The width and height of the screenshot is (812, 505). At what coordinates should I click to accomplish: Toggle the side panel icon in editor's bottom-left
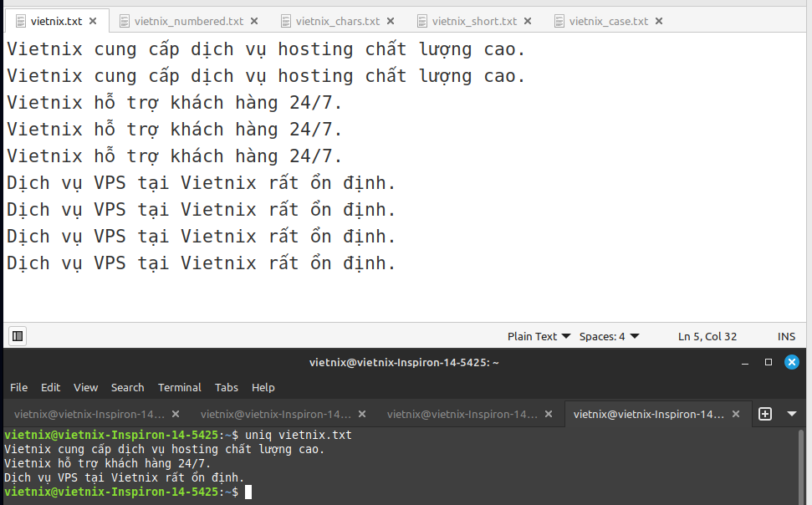click(x=18, y=335)
